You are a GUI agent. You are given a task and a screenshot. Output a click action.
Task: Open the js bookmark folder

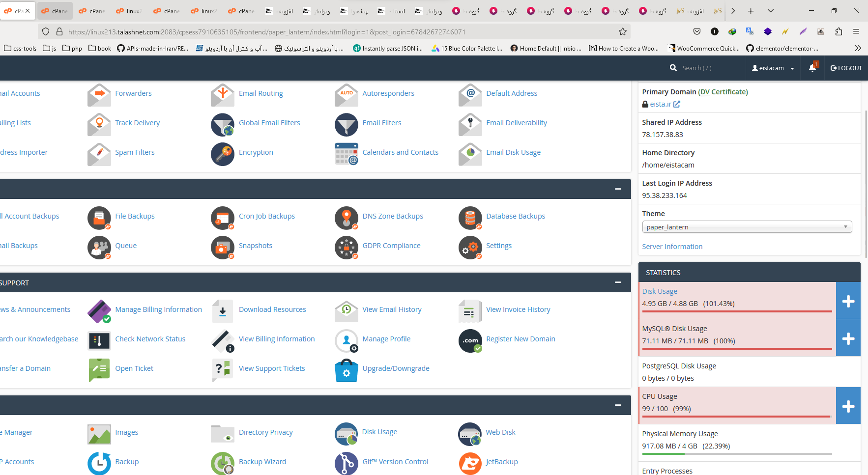click(x=49, y=48)
